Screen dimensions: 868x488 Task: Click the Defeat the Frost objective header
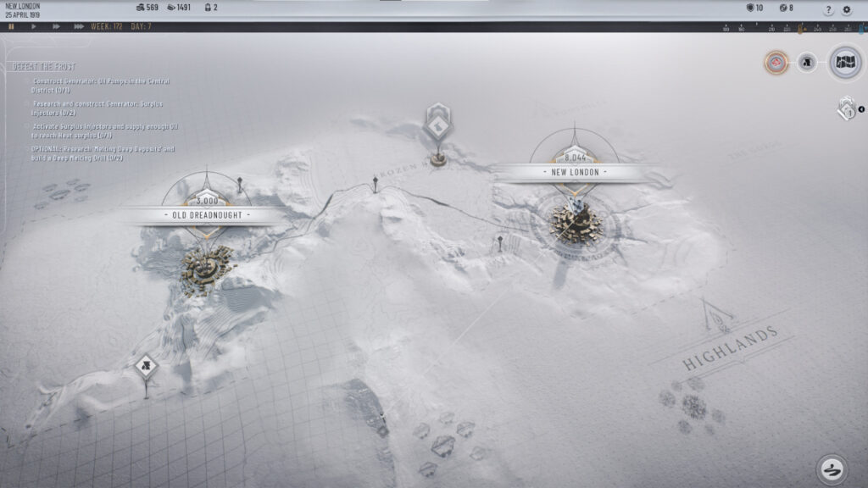pos(44,66)
